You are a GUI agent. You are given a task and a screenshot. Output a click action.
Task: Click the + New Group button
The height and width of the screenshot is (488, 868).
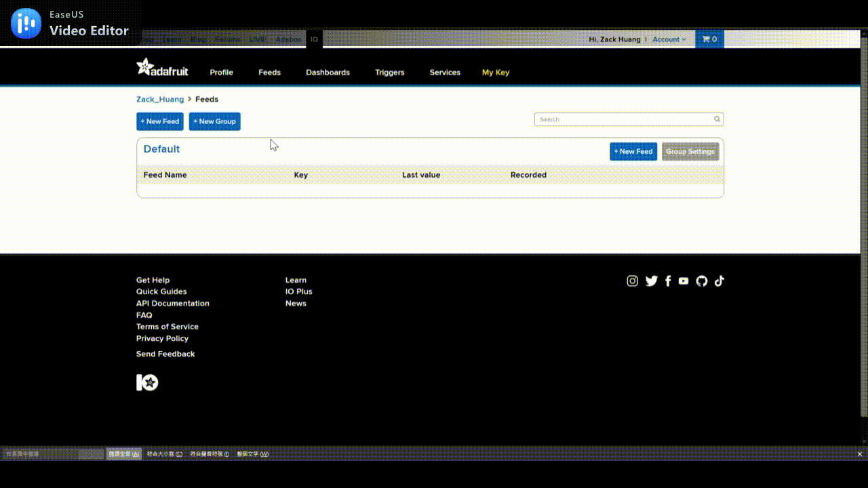click(x=214, y=121)
